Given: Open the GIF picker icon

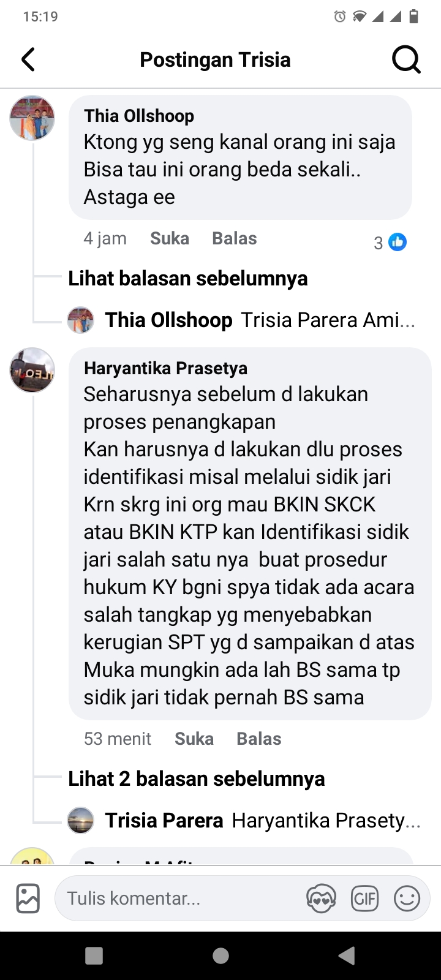Looking at the screenshot, I should tap(364, 899).
